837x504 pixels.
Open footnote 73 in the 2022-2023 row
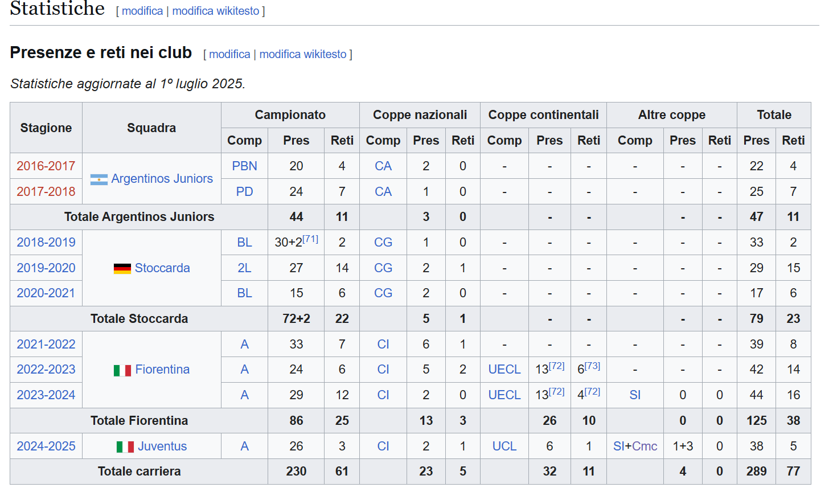(592, 366)
